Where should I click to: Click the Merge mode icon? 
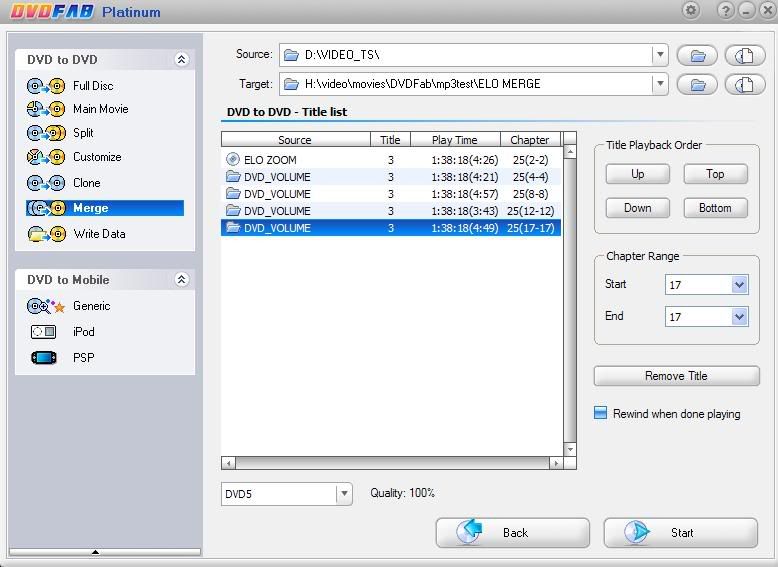[x=46, y=208]
